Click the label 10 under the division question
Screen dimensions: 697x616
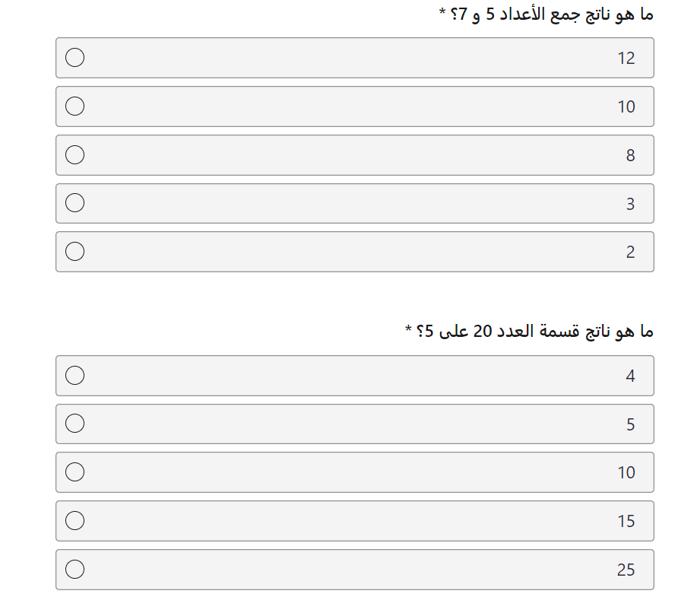point(626,473)
